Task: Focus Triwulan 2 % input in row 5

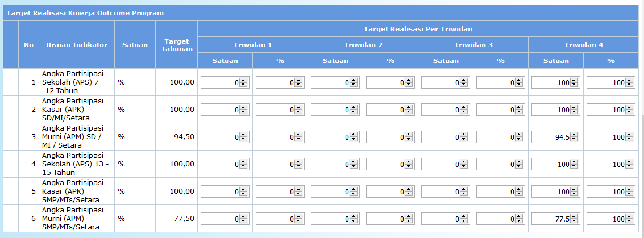Action: [390, 191]
